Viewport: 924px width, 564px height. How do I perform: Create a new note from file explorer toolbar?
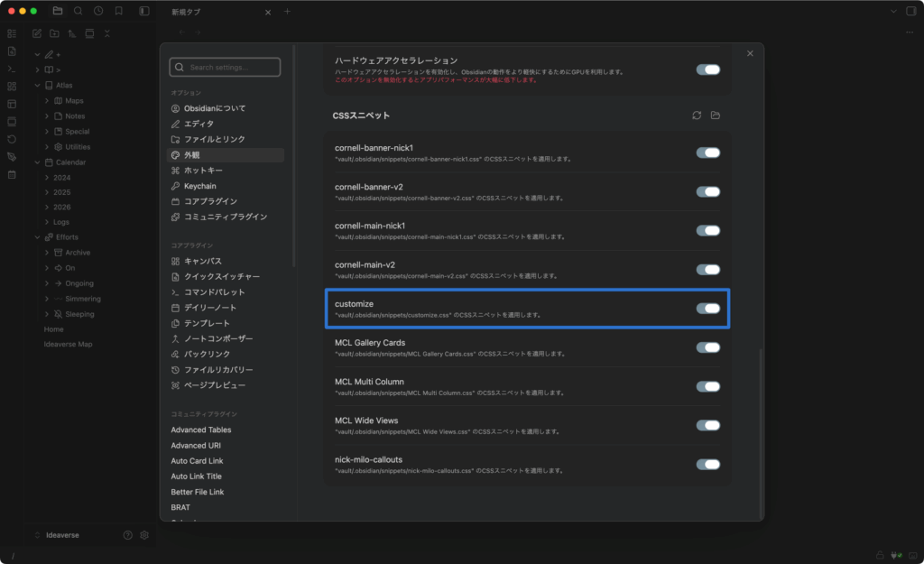(37, 33)
